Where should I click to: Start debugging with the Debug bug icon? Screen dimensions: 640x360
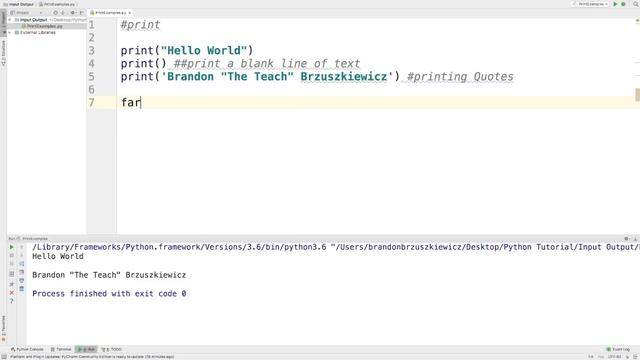(623, 4)
